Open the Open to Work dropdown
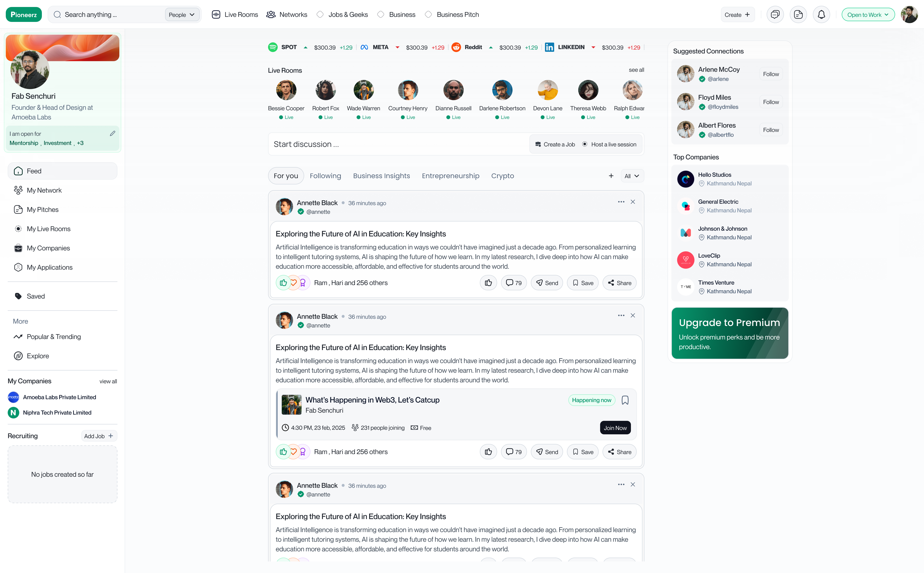This screenshot has width=924, height=573. pyautogui.click(x=868, y=15)
